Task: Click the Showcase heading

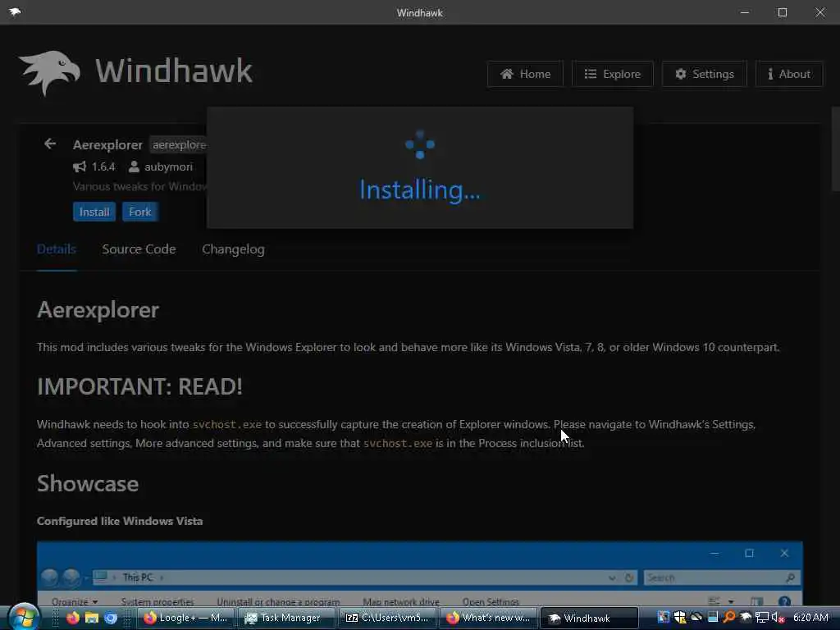Action: point(88,483)
